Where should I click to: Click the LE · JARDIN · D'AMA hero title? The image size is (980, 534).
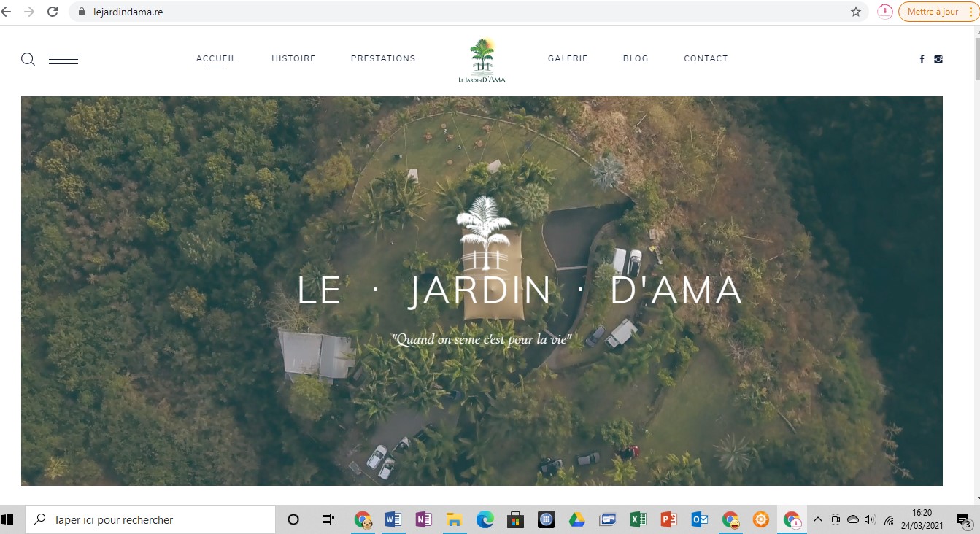pos(520,290)
